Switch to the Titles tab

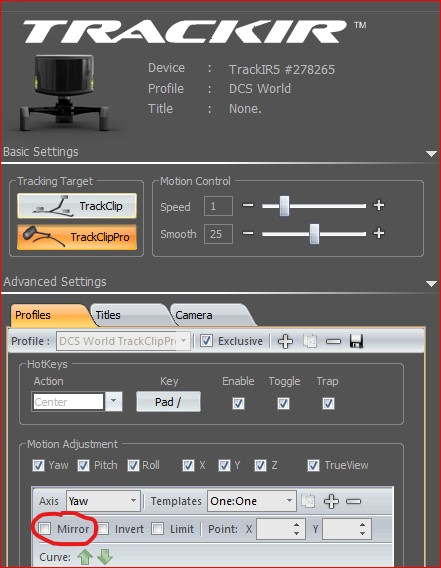tap(129, 315)
